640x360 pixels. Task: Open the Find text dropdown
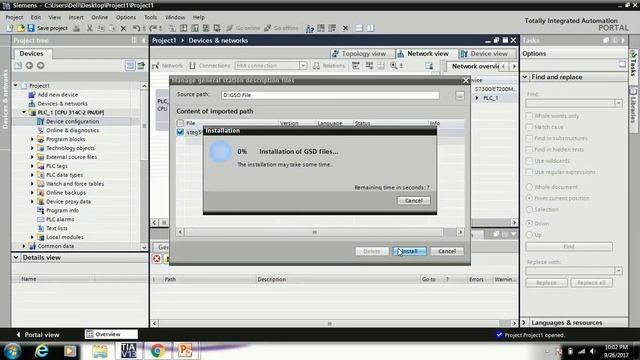(618, 103)
